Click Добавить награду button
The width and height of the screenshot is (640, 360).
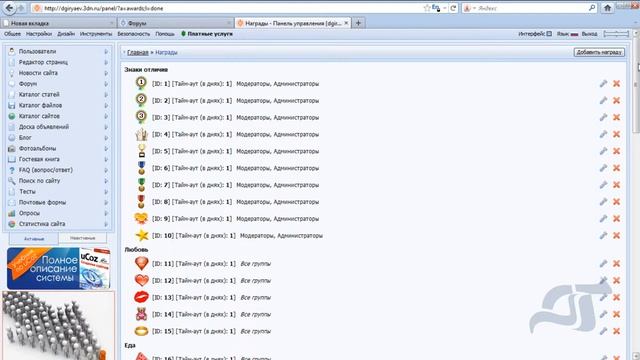599,52
